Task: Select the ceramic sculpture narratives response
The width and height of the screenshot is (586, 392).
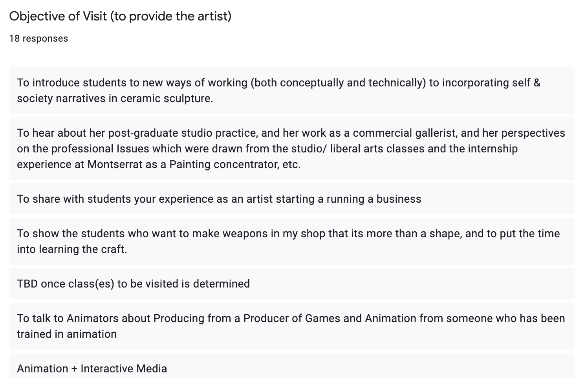Action: pyautogui.click(x=292, y=90)
